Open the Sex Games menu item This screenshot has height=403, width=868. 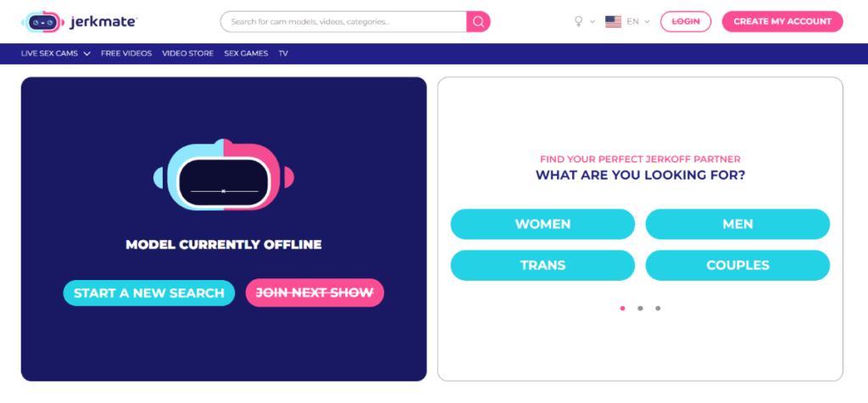click(246, 53)
